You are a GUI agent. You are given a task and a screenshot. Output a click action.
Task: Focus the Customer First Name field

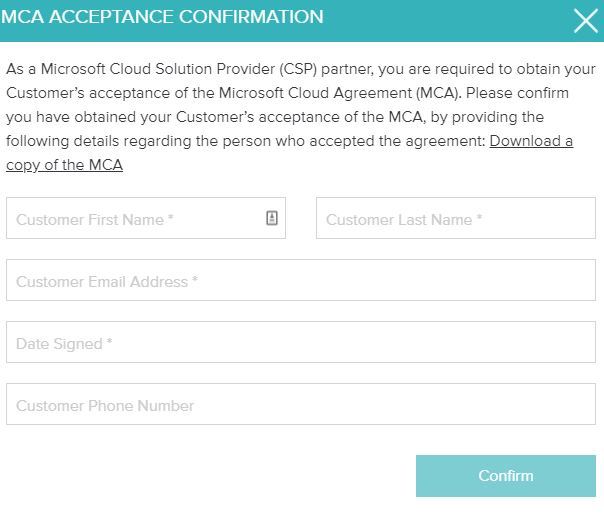point(135,219)
